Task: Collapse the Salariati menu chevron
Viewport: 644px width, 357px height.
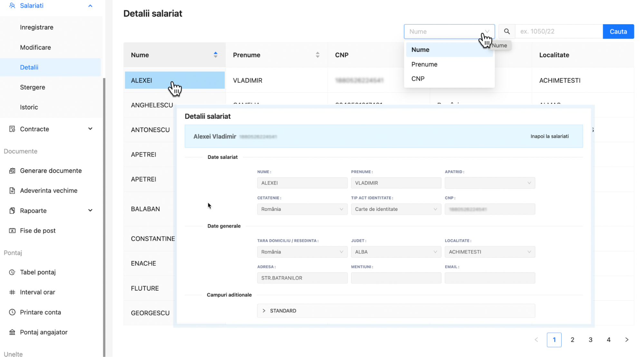Action: [x=90, y=6]
